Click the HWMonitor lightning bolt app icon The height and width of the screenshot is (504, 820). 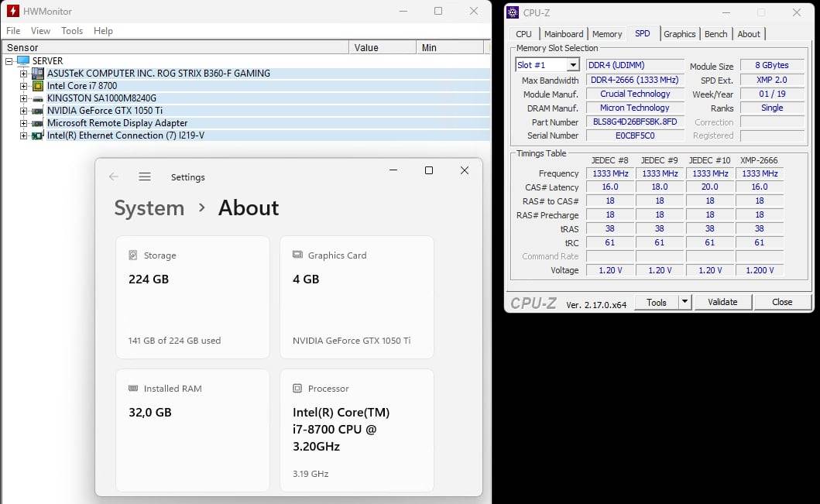[x=12, y=12]
